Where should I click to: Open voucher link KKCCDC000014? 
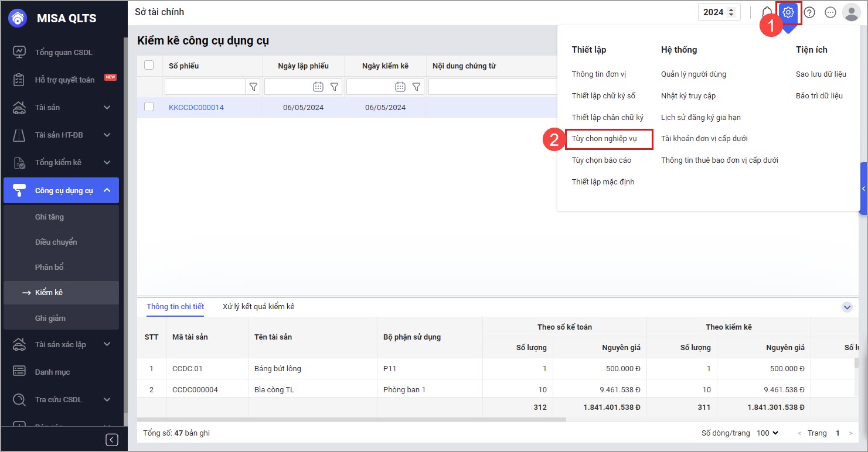(x=196, y=108)
